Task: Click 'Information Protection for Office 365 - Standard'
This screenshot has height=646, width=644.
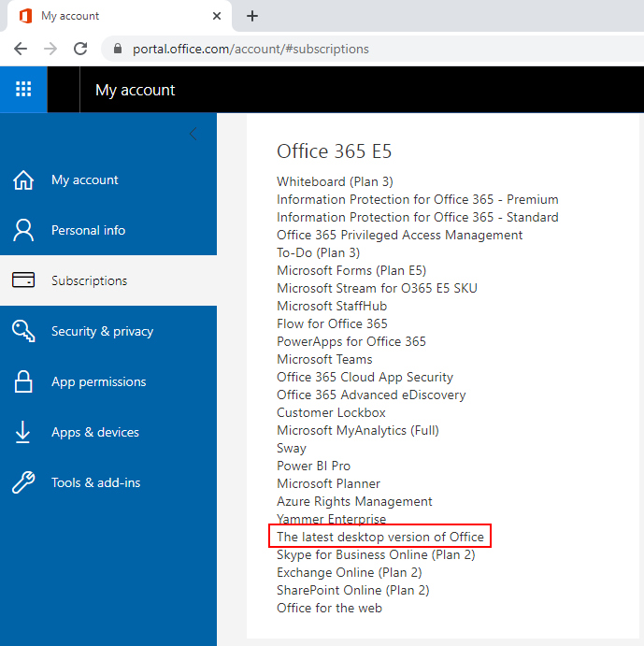Action: coord(418,217)
